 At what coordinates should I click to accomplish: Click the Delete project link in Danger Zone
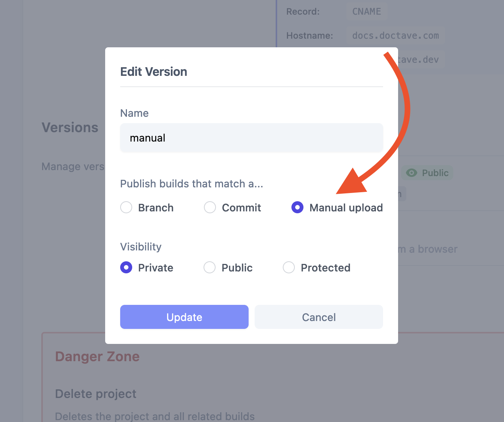click(96, 393)
